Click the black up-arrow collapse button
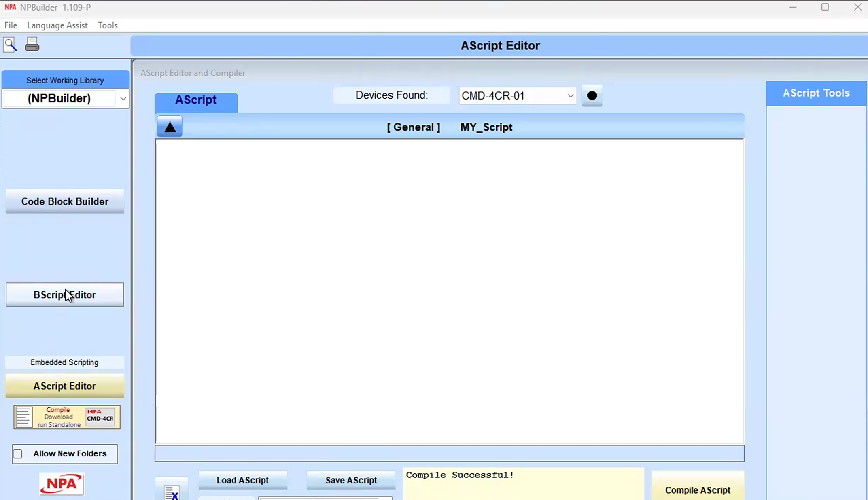The image size is (868, 500). click(x=170, y=127)
